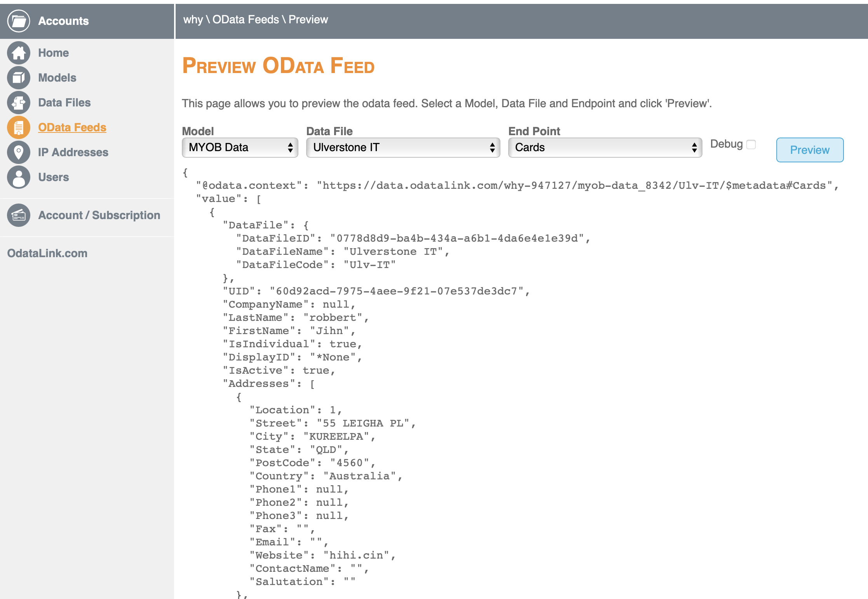This screenshot has width=868, height=599.
Task: Click the "Addresses": [ line
Action: (269, 384)
